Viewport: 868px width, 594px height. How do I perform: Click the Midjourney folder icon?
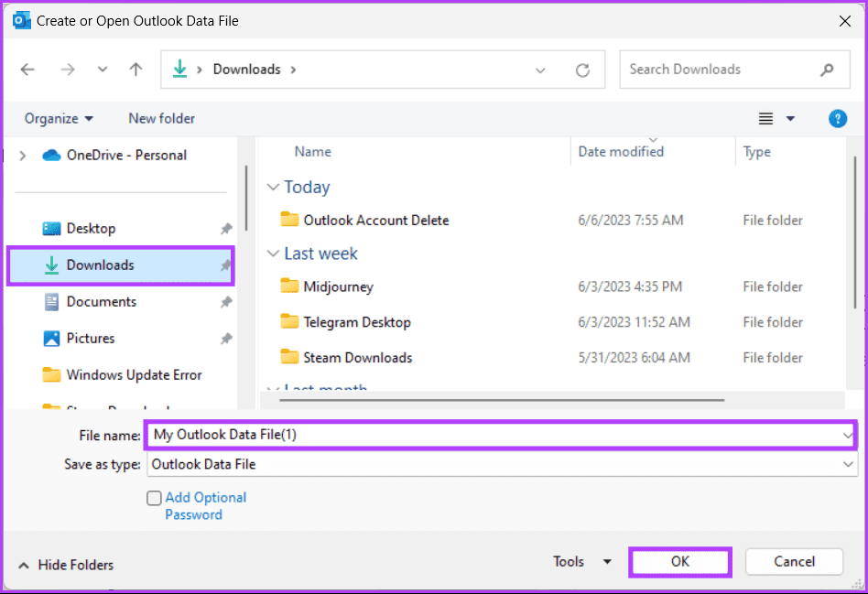pos(289,286)
